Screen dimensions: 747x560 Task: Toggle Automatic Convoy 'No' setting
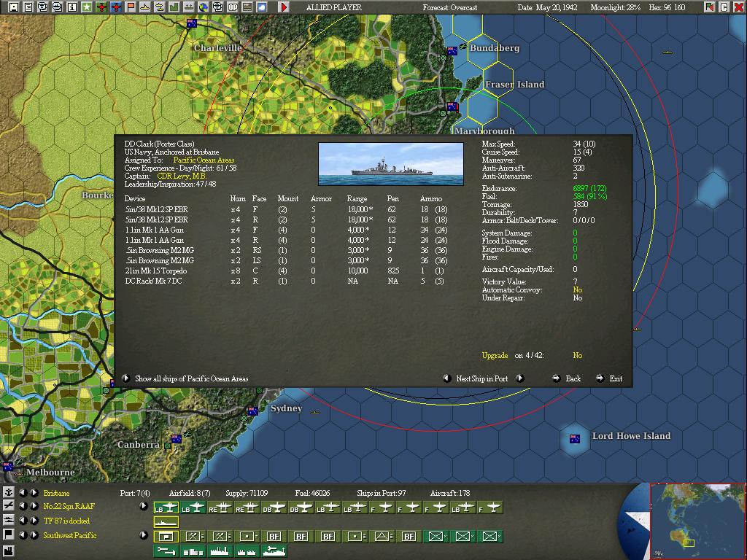coord(578,289)
